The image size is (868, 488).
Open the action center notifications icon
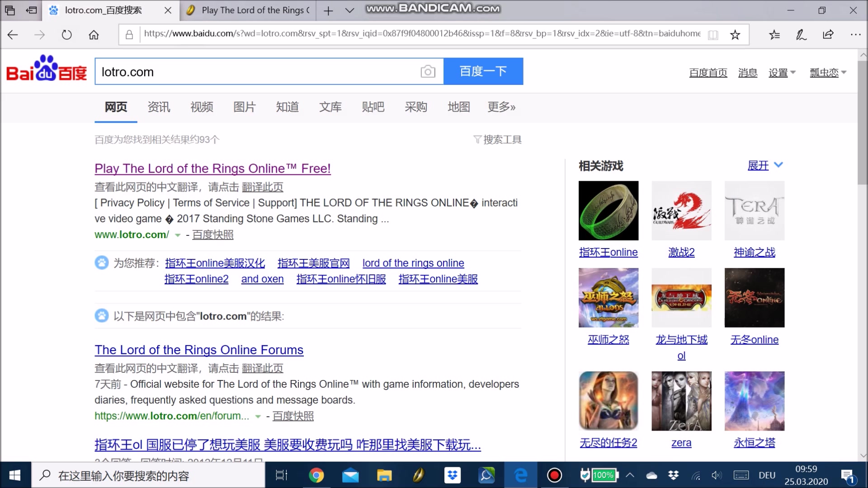[x=848, y=476]
